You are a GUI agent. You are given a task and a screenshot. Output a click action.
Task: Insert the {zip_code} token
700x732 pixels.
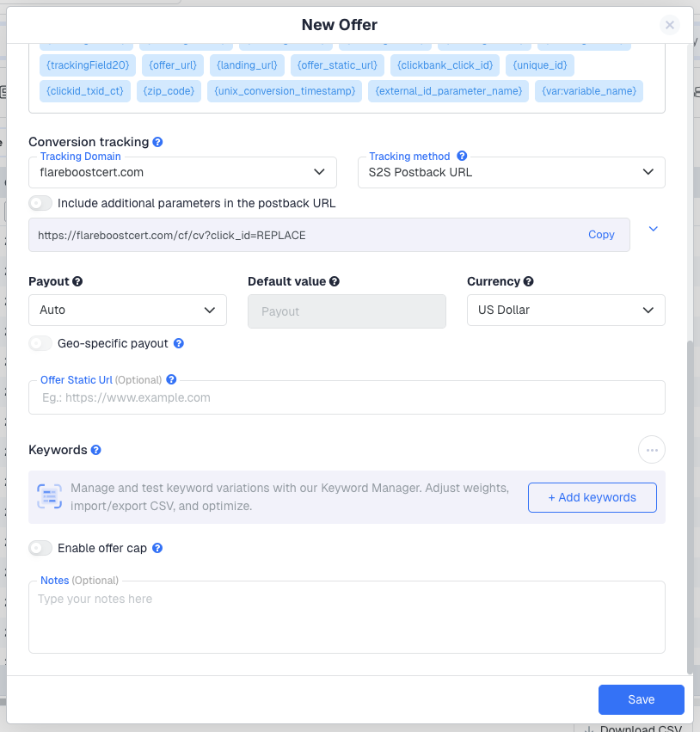pyautogui.click(x=169, y=91)
